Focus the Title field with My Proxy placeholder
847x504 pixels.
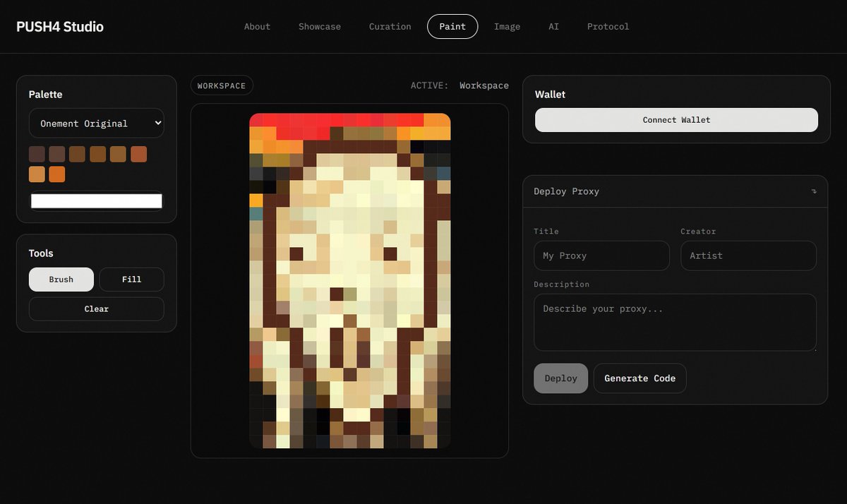tap(602, 256)
